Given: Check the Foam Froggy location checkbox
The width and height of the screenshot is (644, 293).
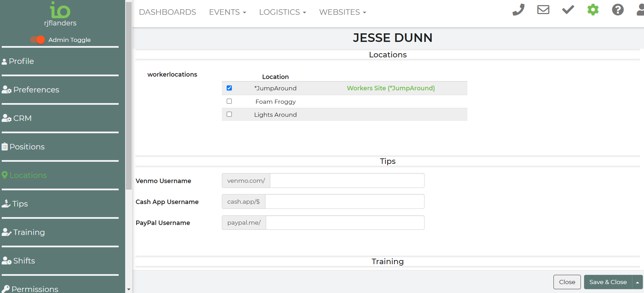Looking at the screenshot, I should [x=229, y=101].
